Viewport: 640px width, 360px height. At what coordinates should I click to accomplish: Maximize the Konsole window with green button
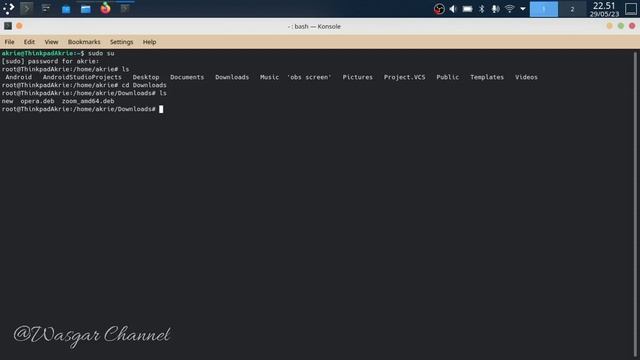[x=621, y=26]
